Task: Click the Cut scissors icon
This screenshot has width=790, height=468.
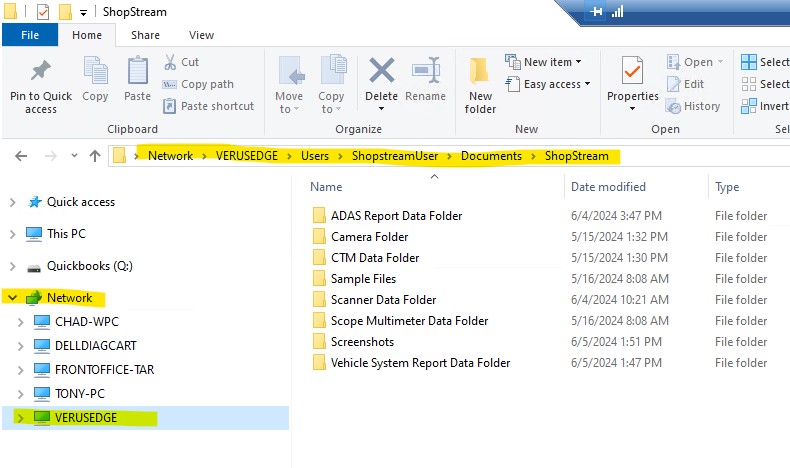Action: tap(169, 62)
